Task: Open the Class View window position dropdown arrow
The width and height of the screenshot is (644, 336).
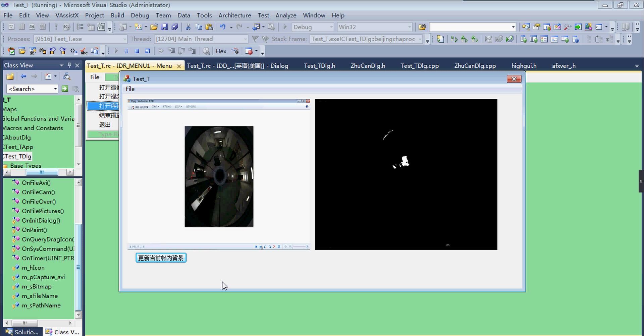Action: [x=61, y=65]
